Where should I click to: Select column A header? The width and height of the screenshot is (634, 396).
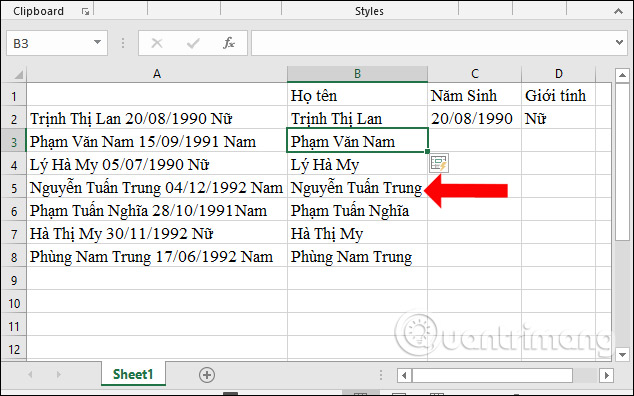(x=157, y=74)
